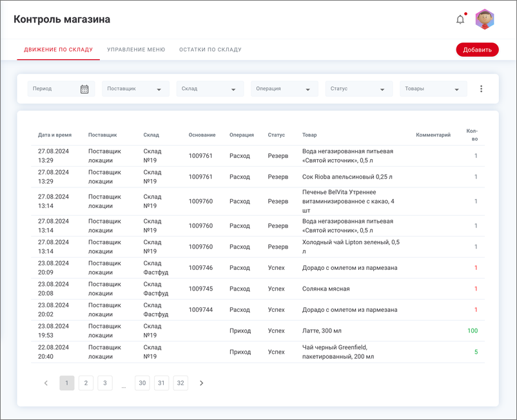The image size is (517, 420).
Task: Sort by Дата и время column header
Action: pyautogui.click(x=55, y=135)
